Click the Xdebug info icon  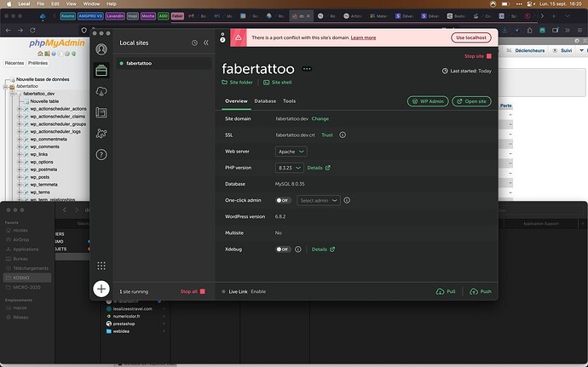tap(297, 249)
